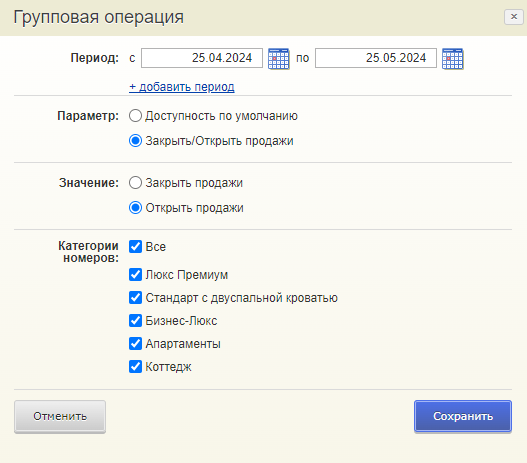Screen dimensions: 527x463
Task: Open calendar picker for start date
Action: pyautogui.click(x=278, y=58)
